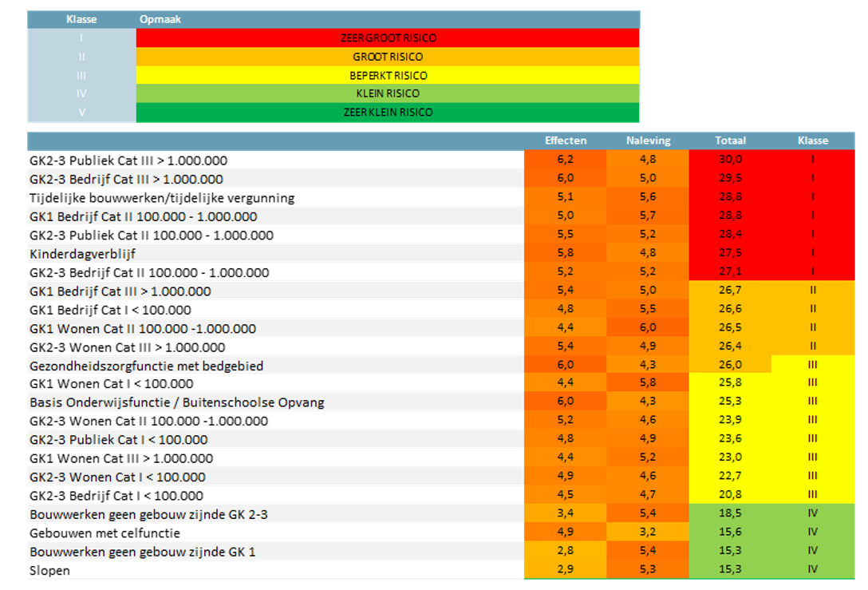868x590 pixels.
Task: Click the Opmaak header in legend
Action: [x=160, y=19]
